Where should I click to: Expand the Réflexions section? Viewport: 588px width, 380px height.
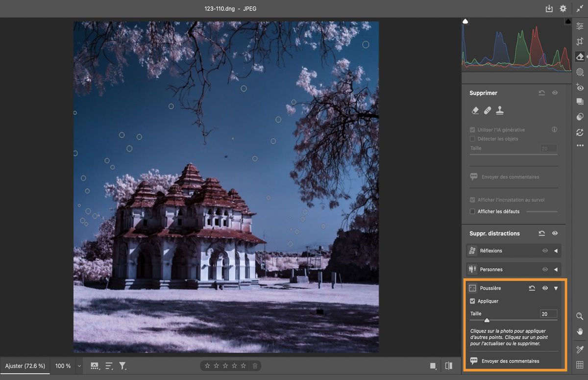555,251
